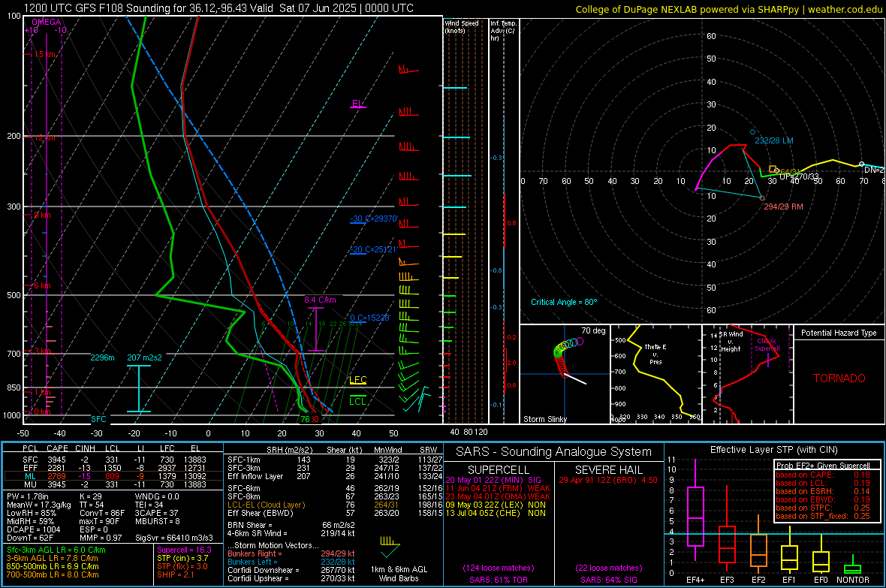Click the Eff Shear (EBWD) row

click(x=335, y=513)
